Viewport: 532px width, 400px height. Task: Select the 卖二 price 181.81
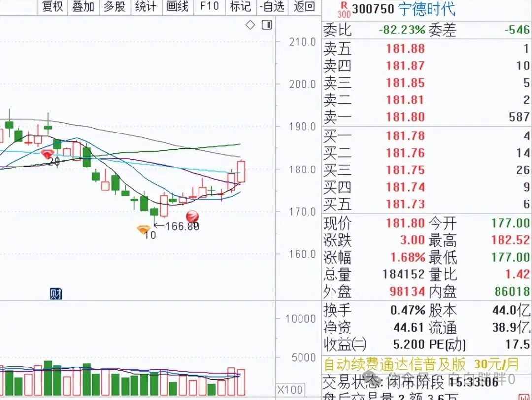(405, 100)
